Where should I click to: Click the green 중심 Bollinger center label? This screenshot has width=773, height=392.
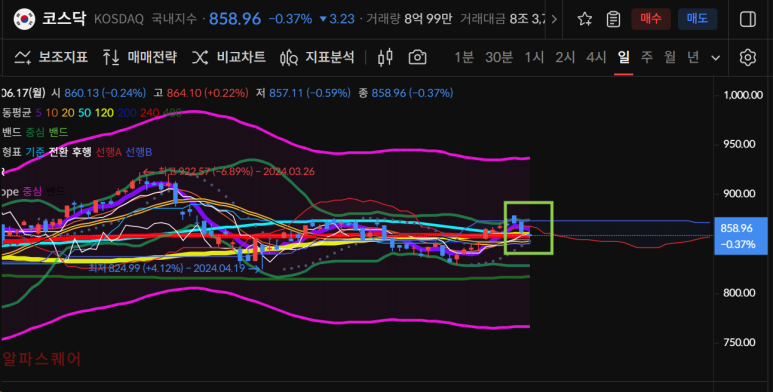35,132
